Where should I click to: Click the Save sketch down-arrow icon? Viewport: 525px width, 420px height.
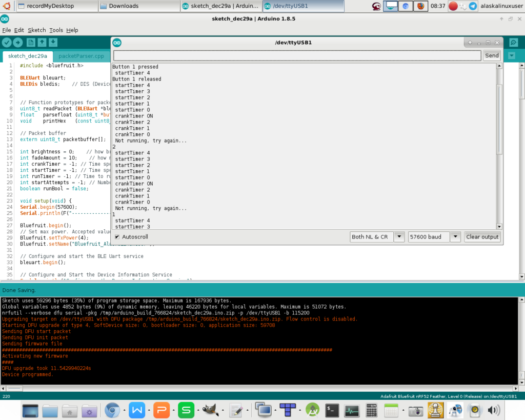pos(53,43)
